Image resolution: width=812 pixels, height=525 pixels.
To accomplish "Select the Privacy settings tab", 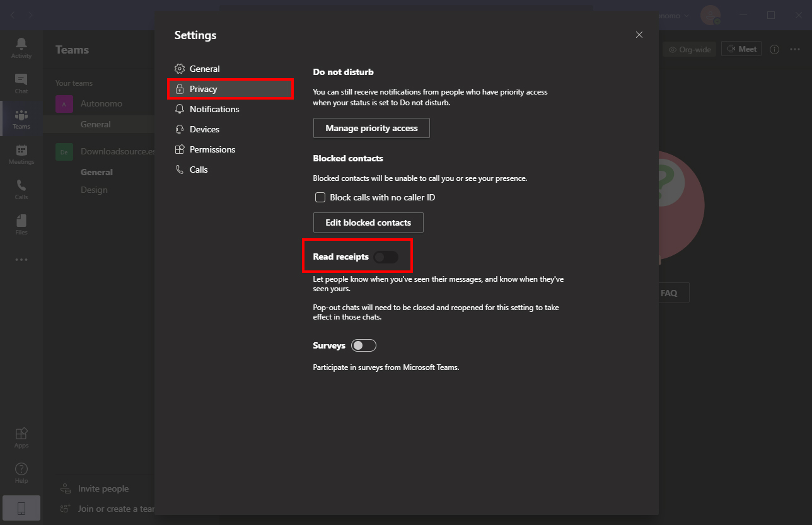I will [x=230, y=89].
